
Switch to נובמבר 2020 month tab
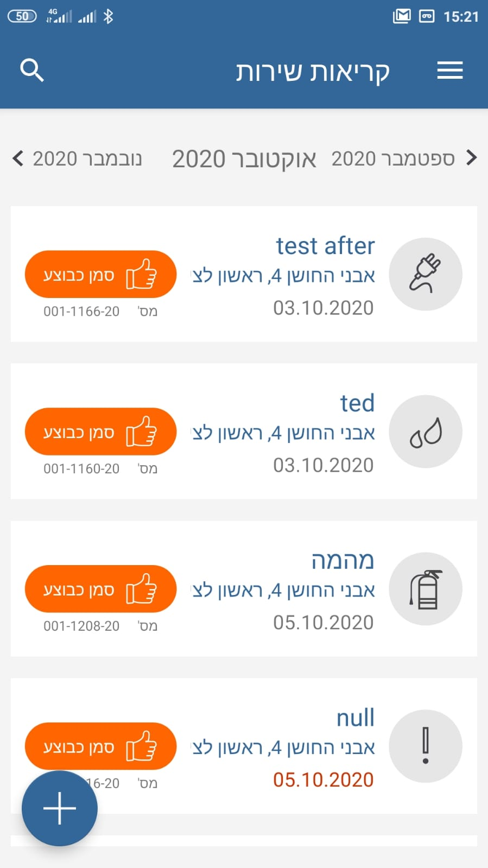(x=87, y=159)
